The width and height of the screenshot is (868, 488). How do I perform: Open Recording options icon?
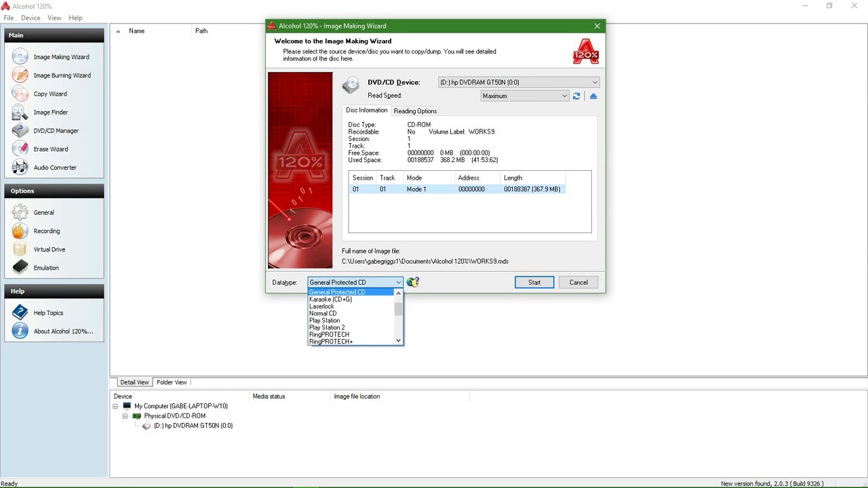point(20,230)
